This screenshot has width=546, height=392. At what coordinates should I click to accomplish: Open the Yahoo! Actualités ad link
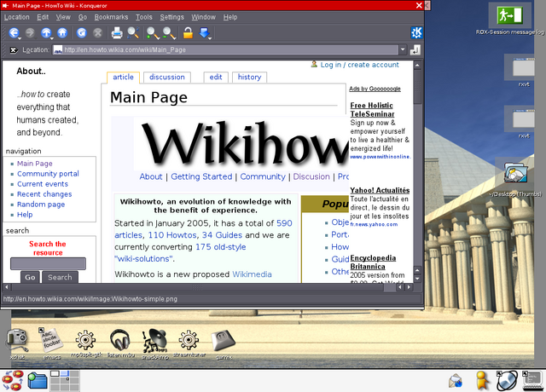click(380, 190)
